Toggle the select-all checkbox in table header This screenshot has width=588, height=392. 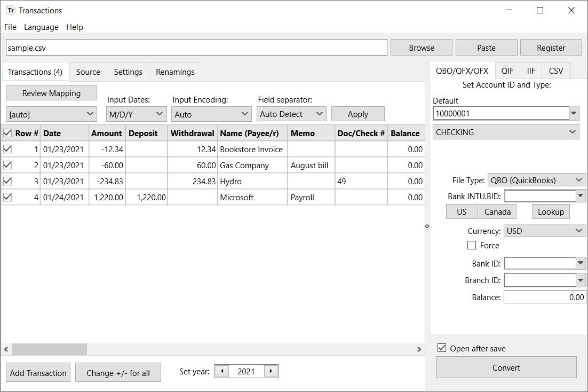click(7, 134)
